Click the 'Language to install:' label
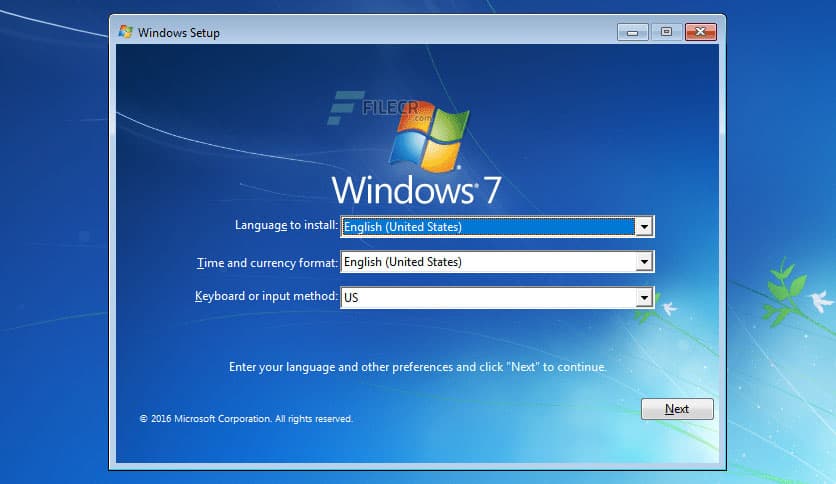836x484 pixels. [x=286, y=225]
